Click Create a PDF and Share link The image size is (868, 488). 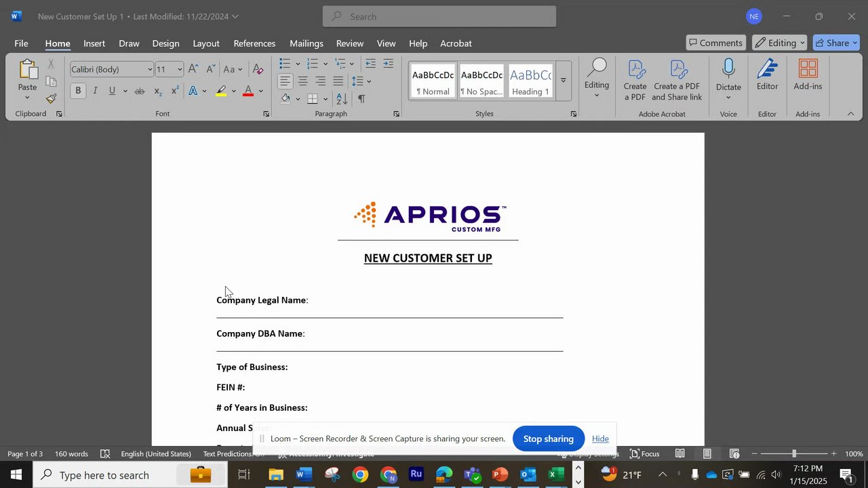tap(677, 80)
